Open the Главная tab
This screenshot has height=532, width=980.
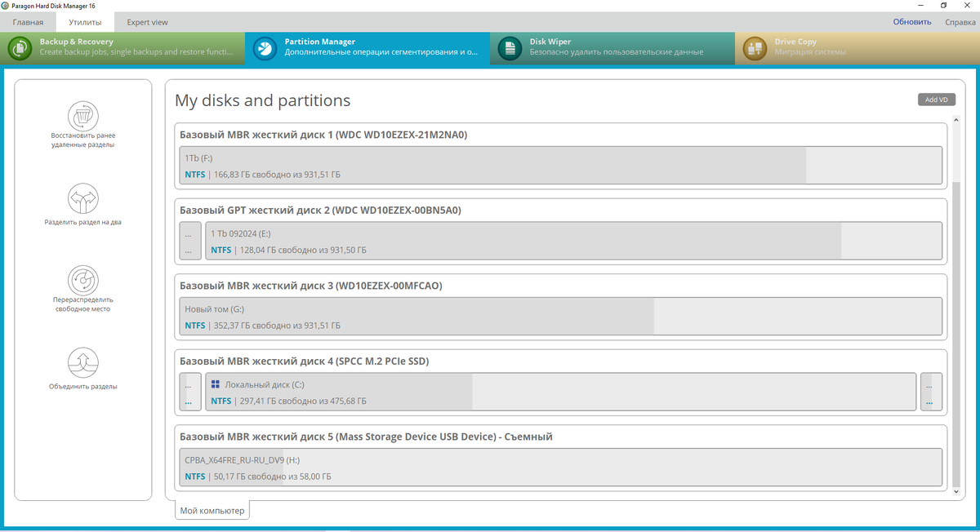click(28, 22)
